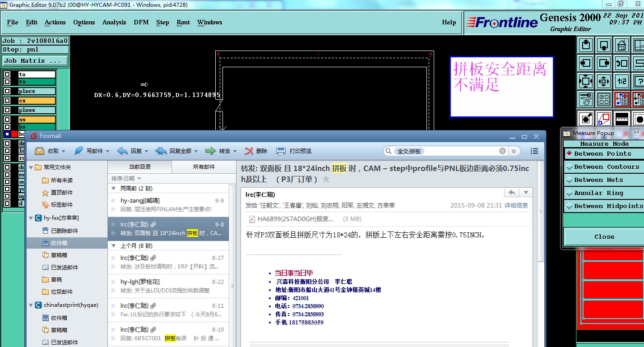Viewport: 644px width, 347px height.
Task: Open the Edit menu in Genesis
Action: coord(32,22)
